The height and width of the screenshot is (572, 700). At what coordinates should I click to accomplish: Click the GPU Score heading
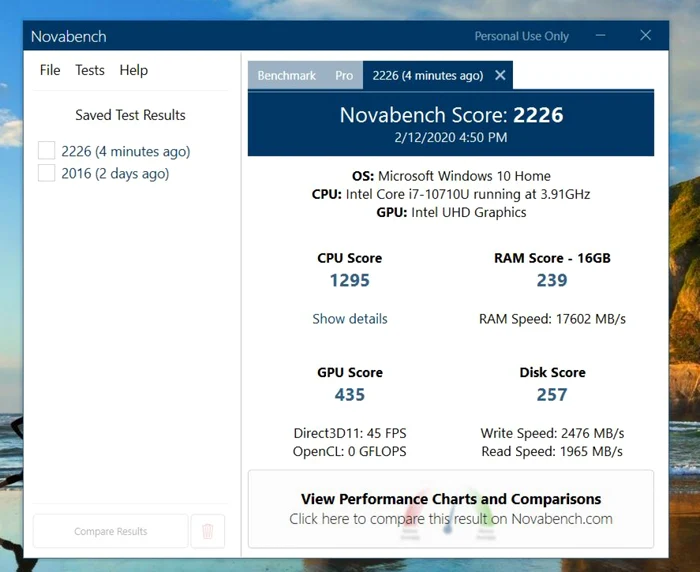pyautogui.click(x=350, y=372)
